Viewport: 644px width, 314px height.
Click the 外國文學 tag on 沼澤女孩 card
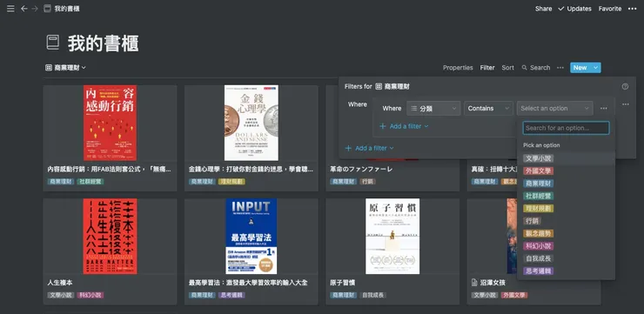pyautogui.click(x=514, y=295)
